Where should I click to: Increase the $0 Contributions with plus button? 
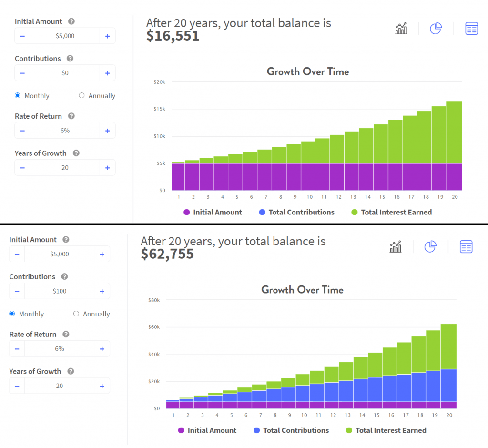point(107,73)
